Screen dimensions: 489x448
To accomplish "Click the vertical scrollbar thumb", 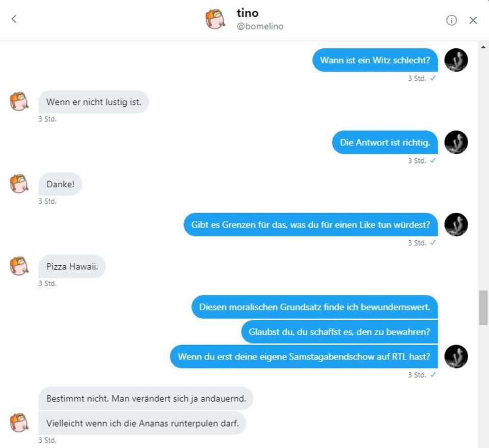I will [483, 308].
